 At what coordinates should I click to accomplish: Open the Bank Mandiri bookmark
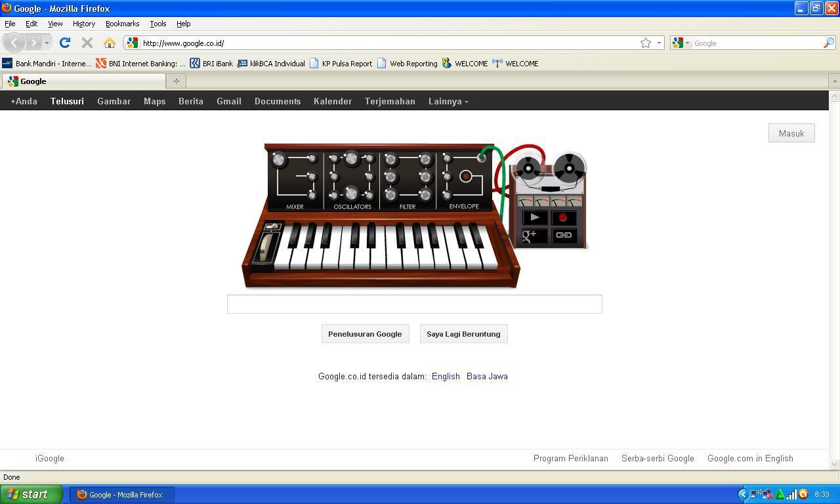[47, 64]
